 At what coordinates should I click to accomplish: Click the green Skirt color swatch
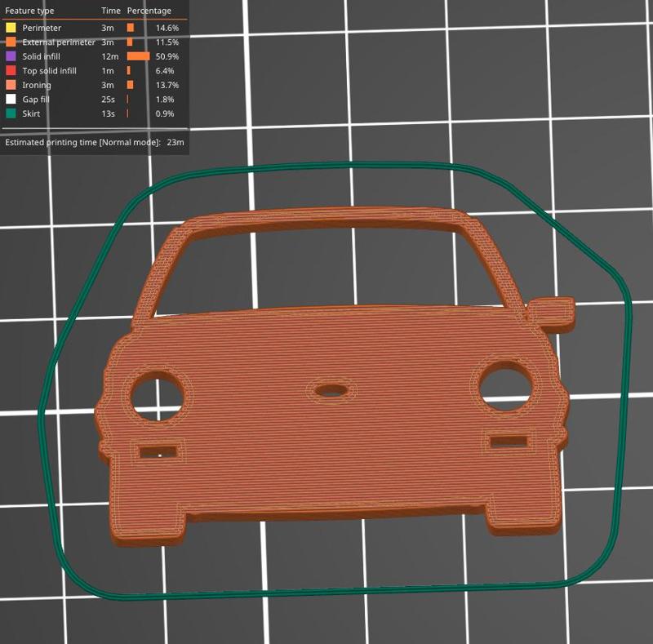pos(9,114)
